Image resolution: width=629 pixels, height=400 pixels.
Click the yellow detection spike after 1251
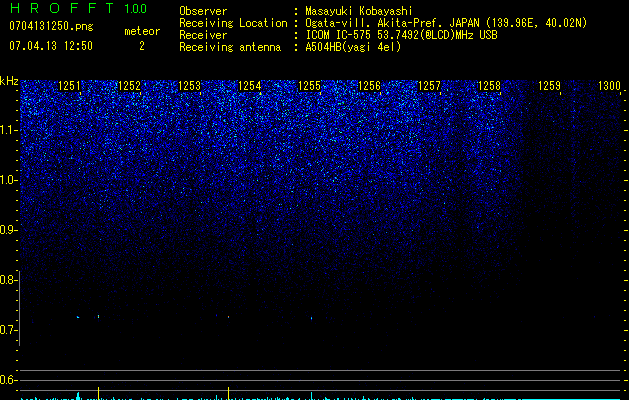(x=98, y=393)
